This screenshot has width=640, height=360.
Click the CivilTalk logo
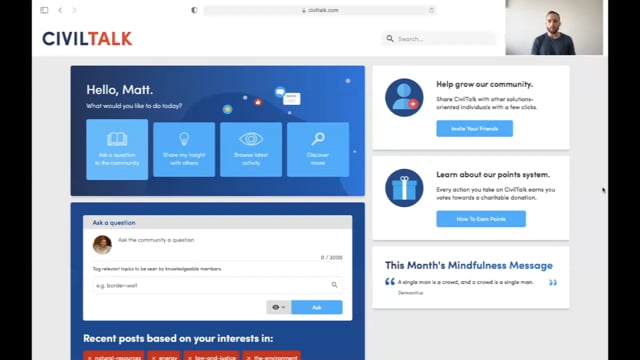(x=87, y=39)
